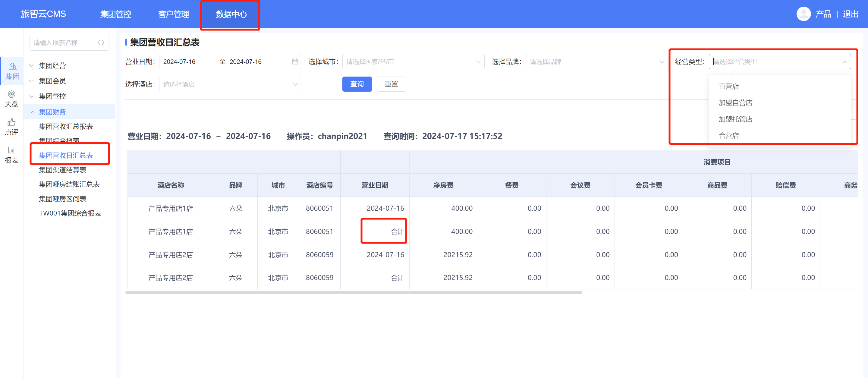Open the 大盘 sidebar icon
This screenshot has width=868, height=378.
(11, 99)
